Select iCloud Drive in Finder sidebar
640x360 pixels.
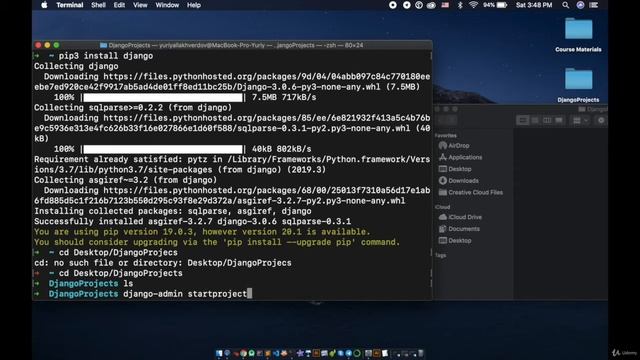coord(460,217)
